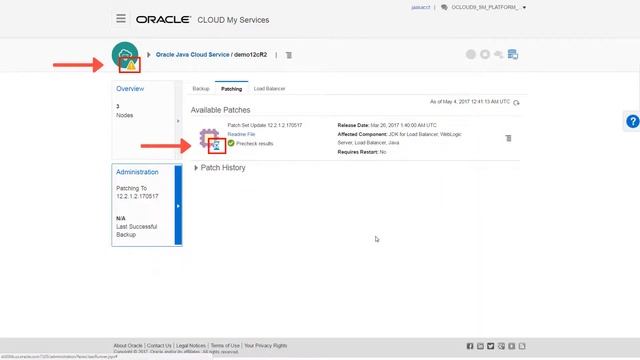Switch to the Load Balancer tab
Image resolution: width=640 pixels, height=360 pixels.
[269, 89]
